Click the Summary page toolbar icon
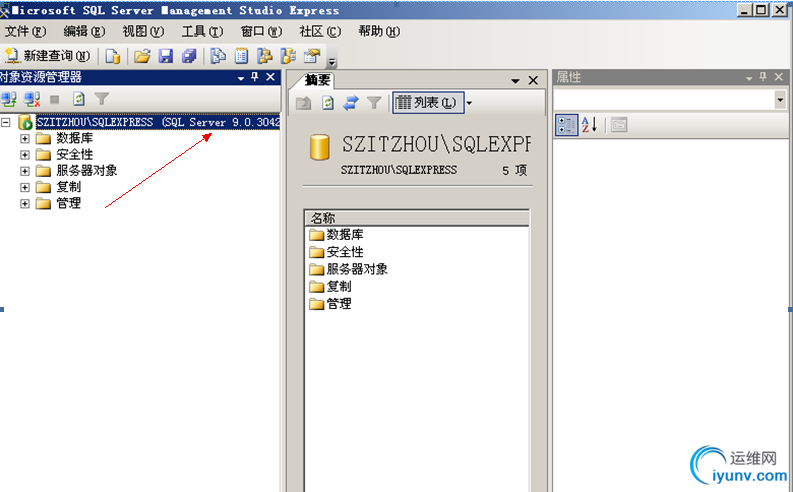The width and height of the screenshot is (793, 492). (241, 56)
